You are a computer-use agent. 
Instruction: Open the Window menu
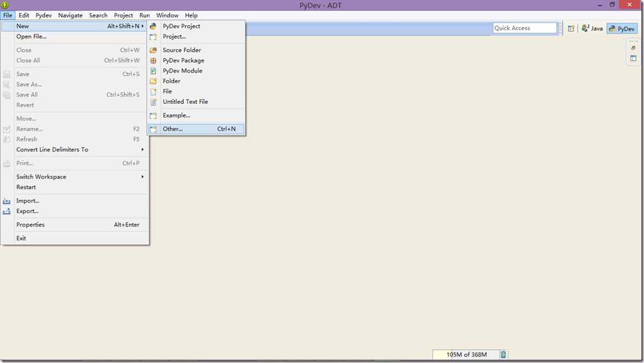point(167,15)
